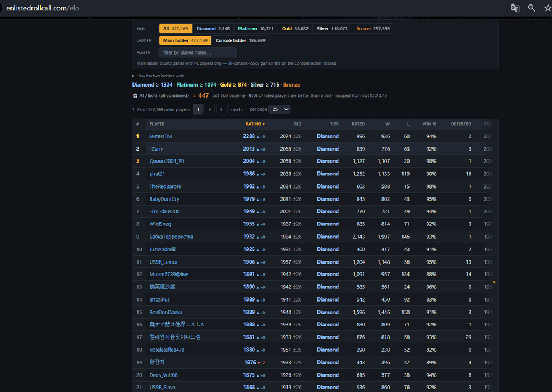Viewport: 552px width, 392px height.
Task: Expand 'How the two ladders work'
Action: point(158,76)
